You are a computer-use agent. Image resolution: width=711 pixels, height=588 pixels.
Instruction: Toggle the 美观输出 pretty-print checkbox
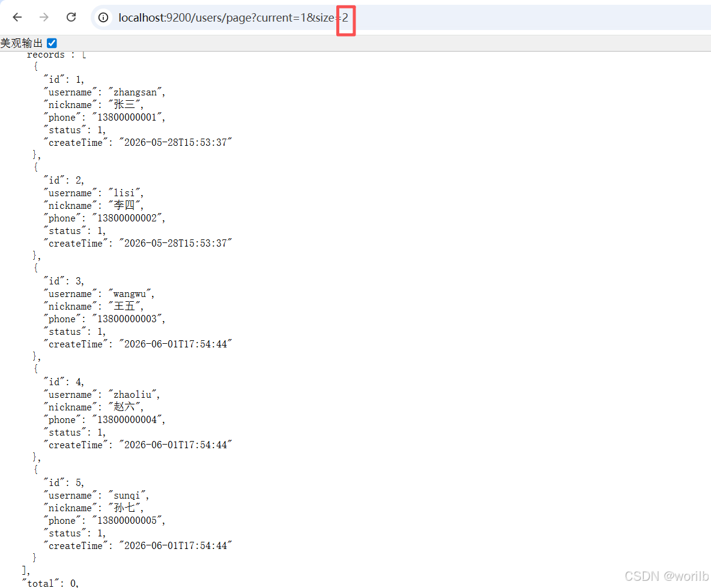click(x=52, y=43)
